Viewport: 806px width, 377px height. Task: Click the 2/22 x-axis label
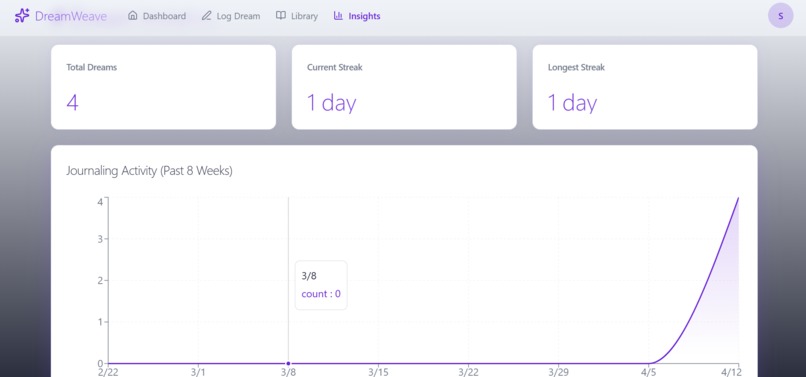coord(108,372)
